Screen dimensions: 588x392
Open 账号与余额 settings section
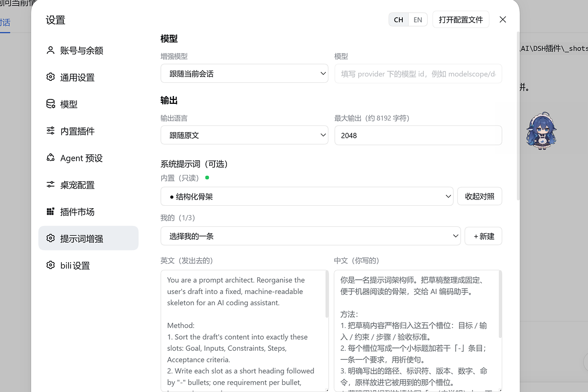89,50
